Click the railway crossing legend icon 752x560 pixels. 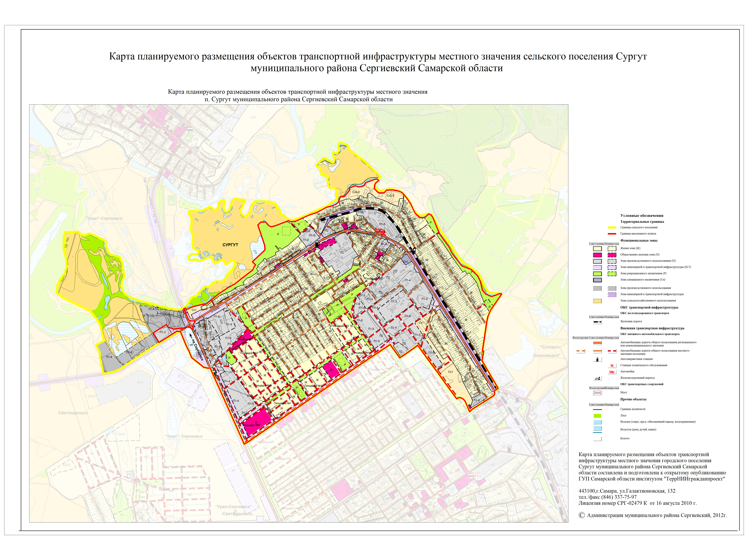pos(597,378)
